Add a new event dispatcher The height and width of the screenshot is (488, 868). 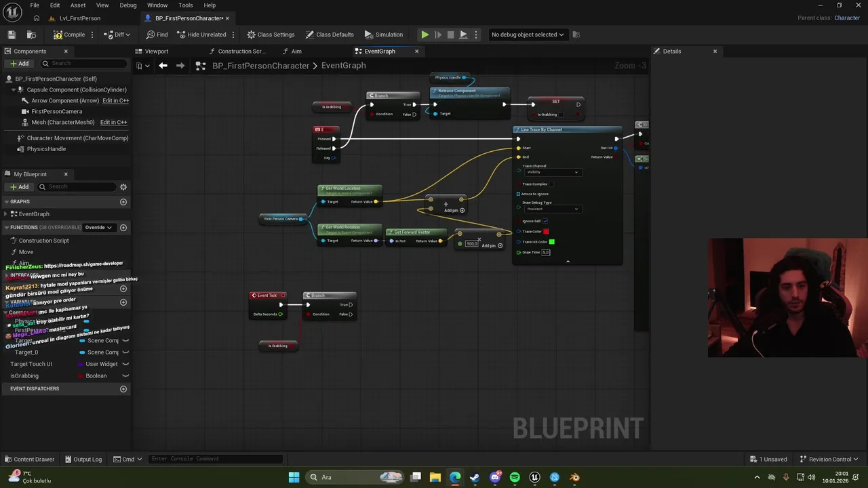pyautogui.click(x=123, y=389)
